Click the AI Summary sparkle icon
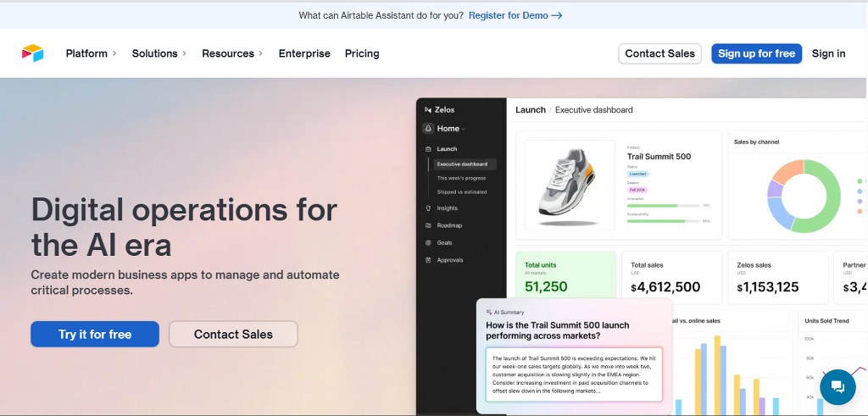Image resolution: width=868 pixels, height=416 pixels. (489, 312)
